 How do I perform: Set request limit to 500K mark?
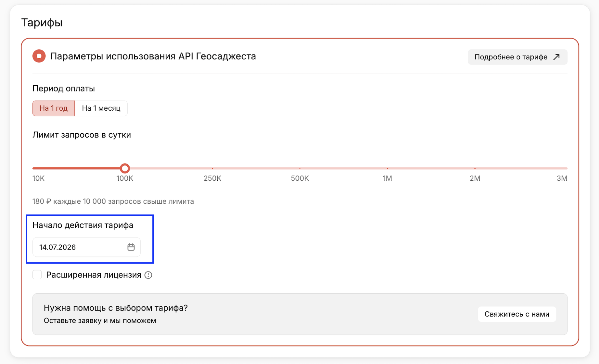point(300,168)
